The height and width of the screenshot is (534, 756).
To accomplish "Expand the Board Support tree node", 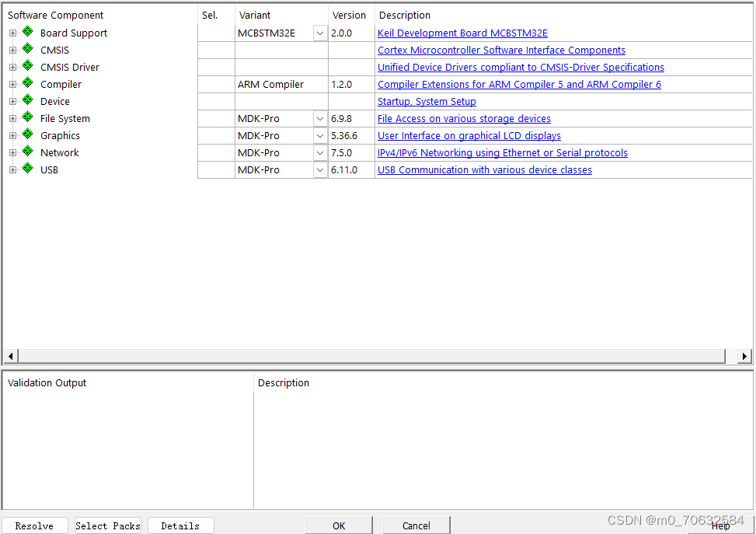I will click(12, 33).
